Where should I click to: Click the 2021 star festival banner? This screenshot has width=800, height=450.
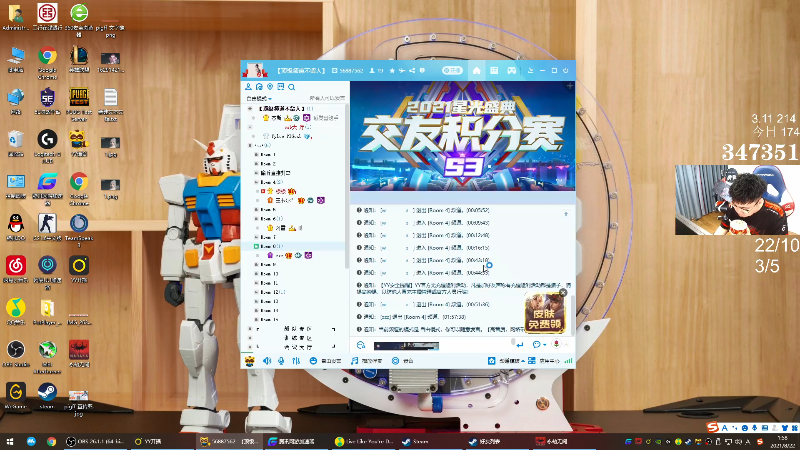click(x=462, y=136)
